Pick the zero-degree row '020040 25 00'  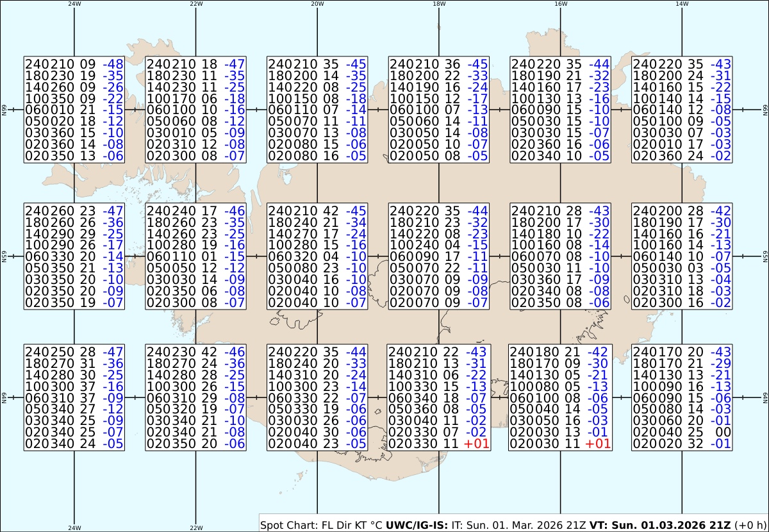(x=682, y=433)
